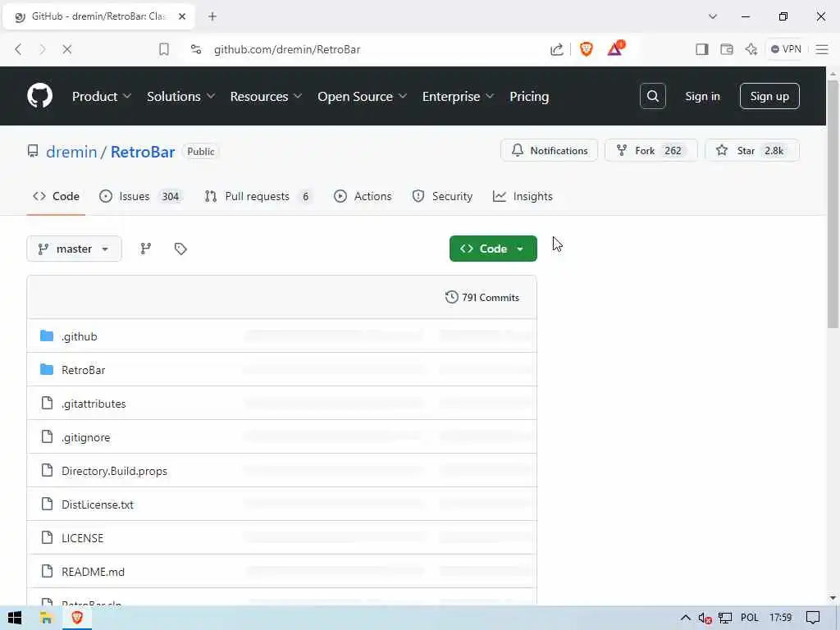Open the Brave Wallet icon

coord(727,49)
